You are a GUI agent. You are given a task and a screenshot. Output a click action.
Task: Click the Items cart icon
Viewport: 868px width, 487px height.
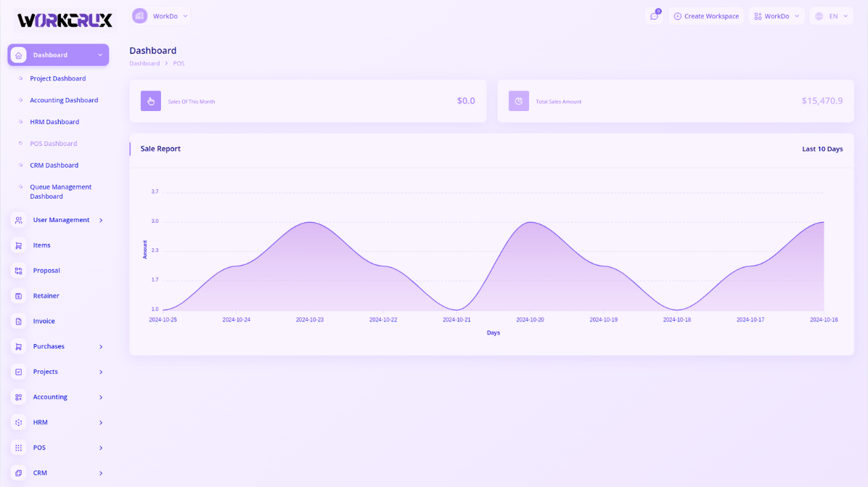[x=18, y=245]
